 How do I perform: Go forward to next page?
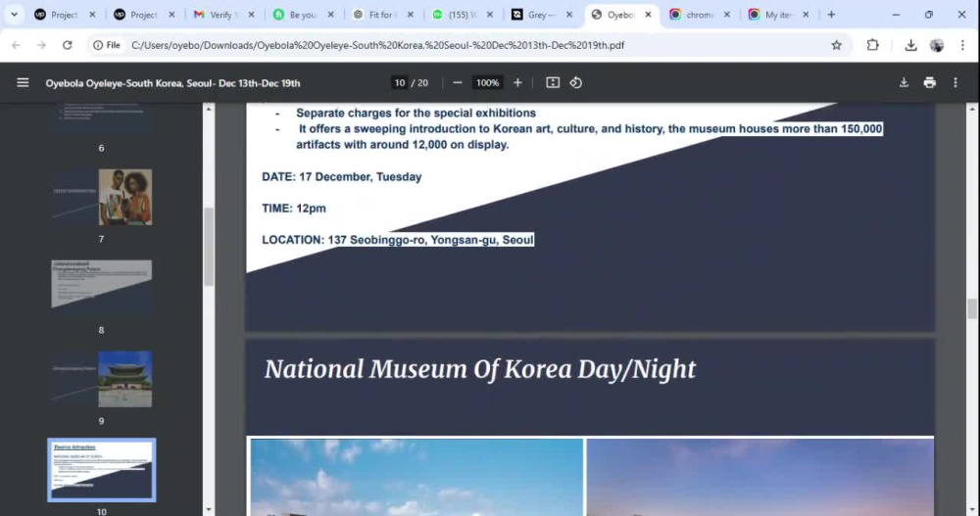click(41, 45)
